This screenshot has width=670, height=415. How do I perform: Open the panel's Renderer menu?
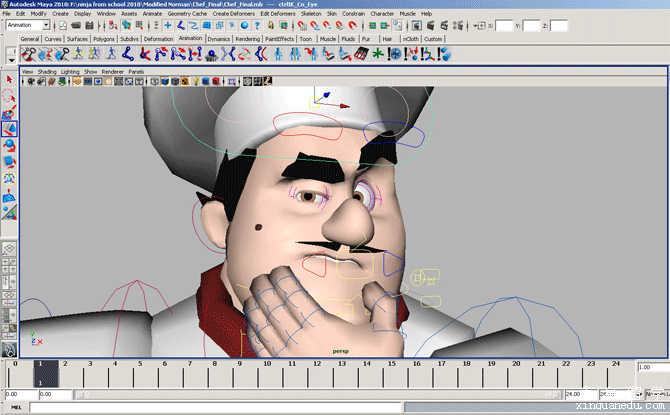112,71
